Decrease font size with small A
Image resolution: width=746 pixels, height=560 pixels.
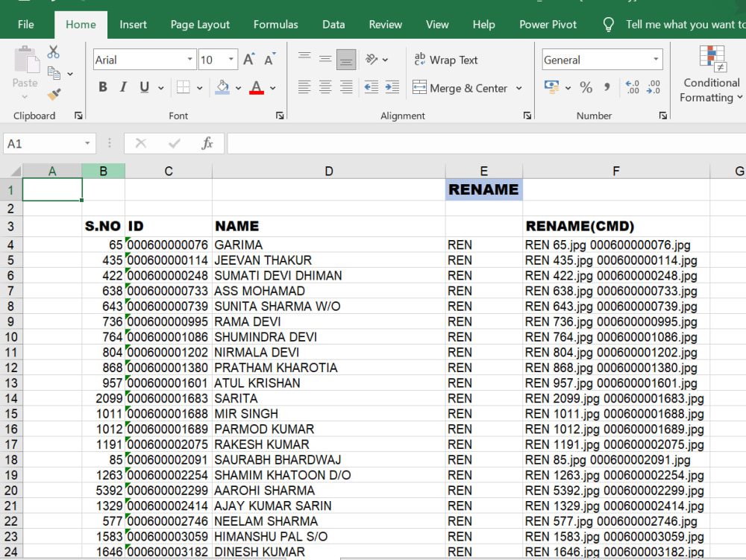click(270, 60)
